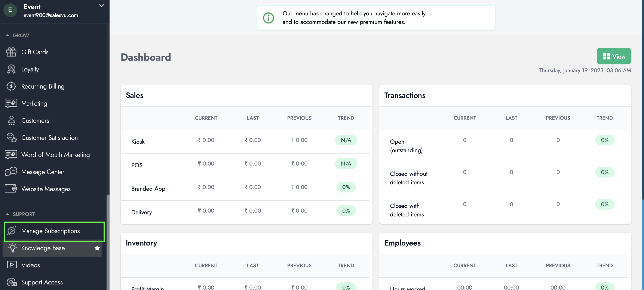Open Manage Subscriptions menu item
The width and height of the screenshot is (644, 290).
[x=50, y=231]
